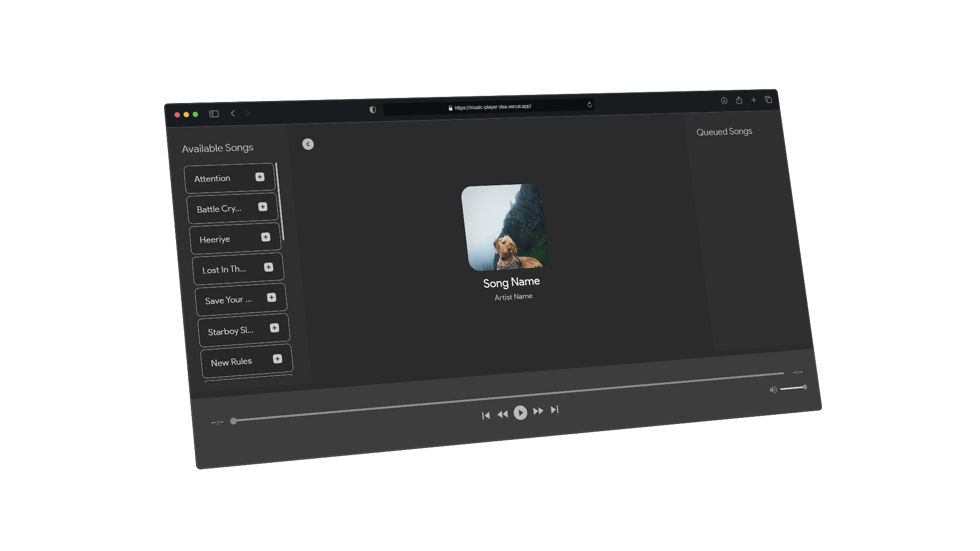The height and width of the screenshot is (551, 980).
Task: Skip to the next track
Action: [555, 410]
